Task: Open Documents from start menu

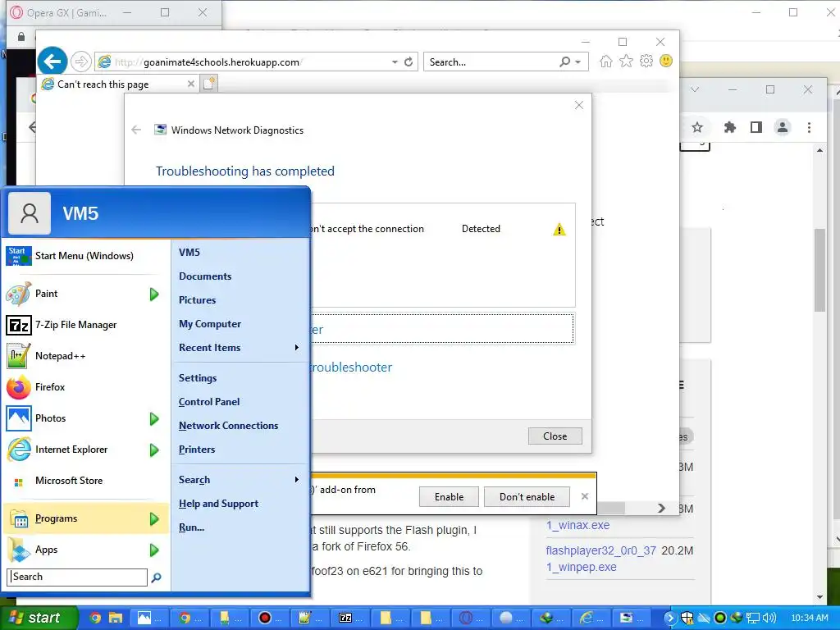Action: (x=205, y=276)
